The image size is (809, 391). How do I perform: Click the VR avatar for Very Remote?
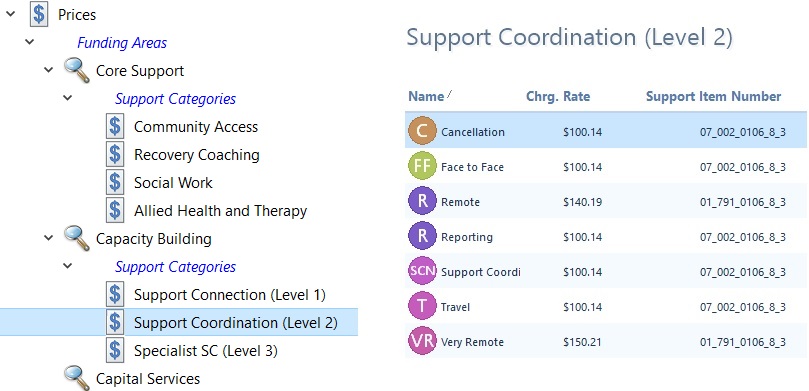(422, 341)
